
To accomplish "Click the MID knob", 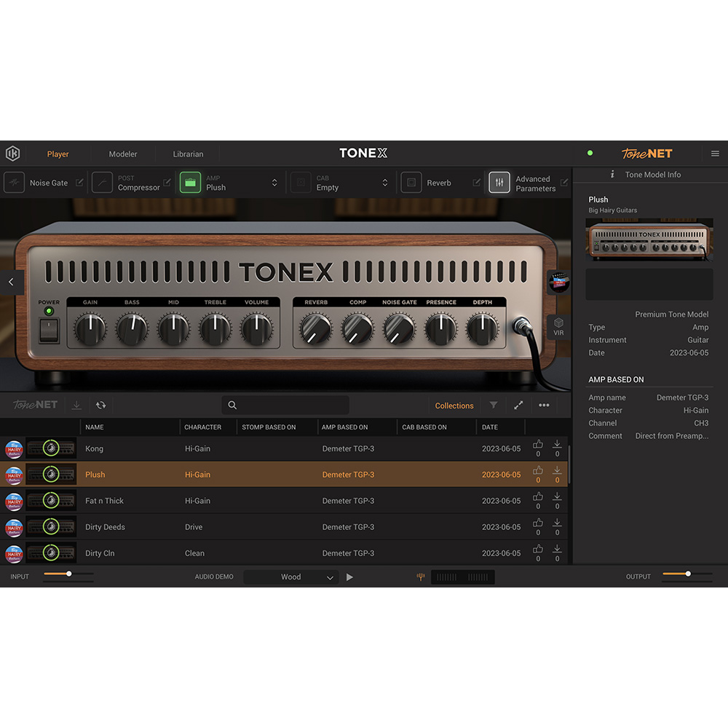I will (174, 329).
